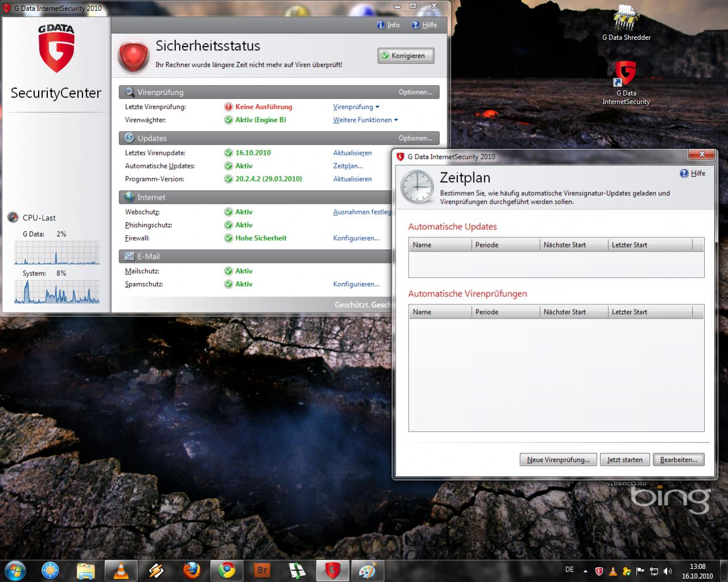728x582 pixels.
Task: Click the Updates section refresh icon
Action: coord(129,138)
